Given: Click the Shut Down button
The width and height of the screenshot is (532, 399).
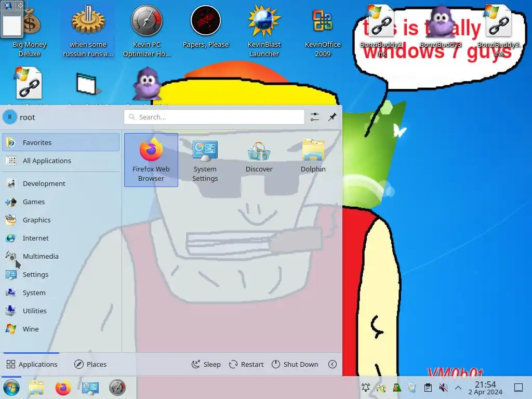Looking at the screenshot, I should tap(295, 364).
